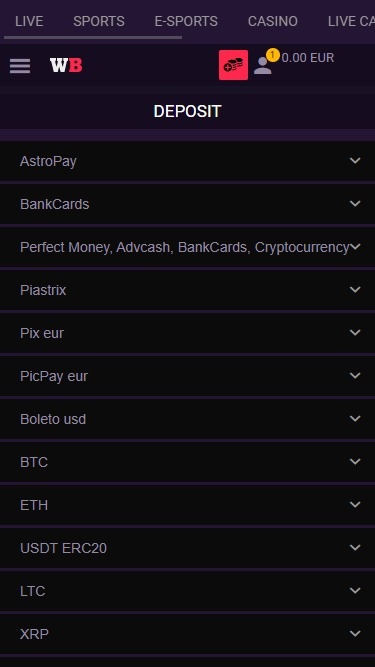
Task: Click the yellow notification badge
Action: click(273, 55)
